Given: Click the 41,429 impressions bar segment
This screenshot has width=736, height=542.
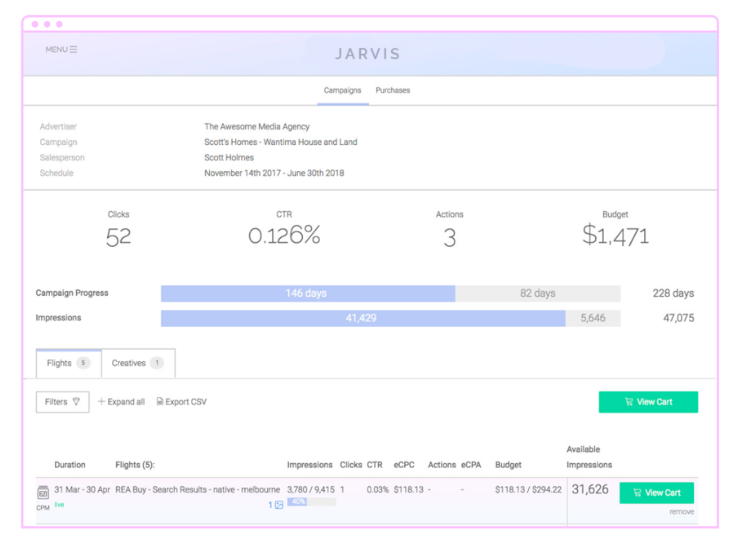Looking at the screenshot, I should tap(363, 318).
